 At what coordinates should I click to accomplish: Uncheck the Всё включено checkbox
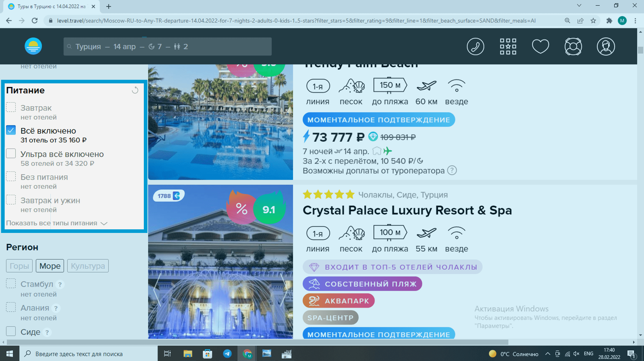(x=11, y=130)
